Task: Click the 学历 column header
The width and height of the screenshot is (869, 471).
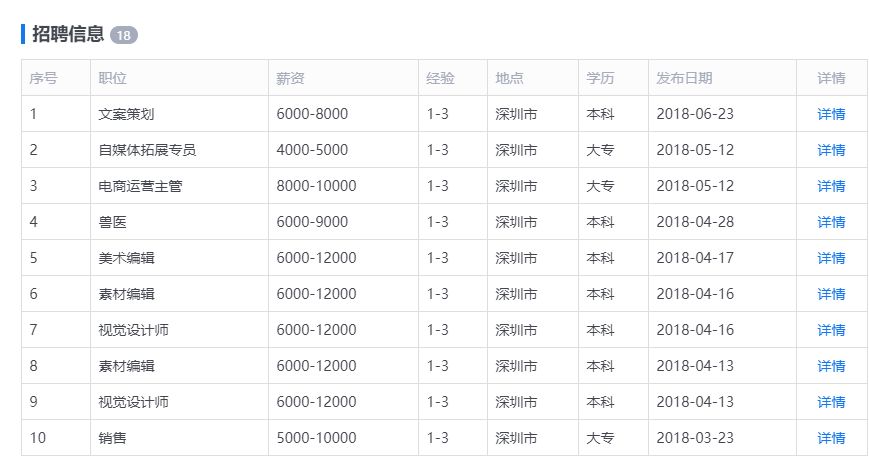Action: 600,78
